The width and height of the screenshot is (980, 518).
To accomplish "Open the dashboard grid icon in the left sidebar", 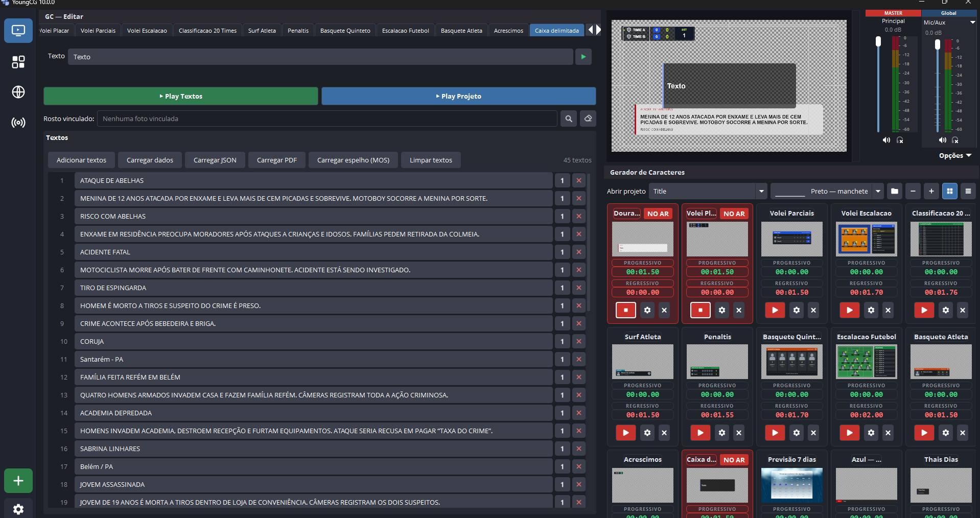I will coord(18,62).
